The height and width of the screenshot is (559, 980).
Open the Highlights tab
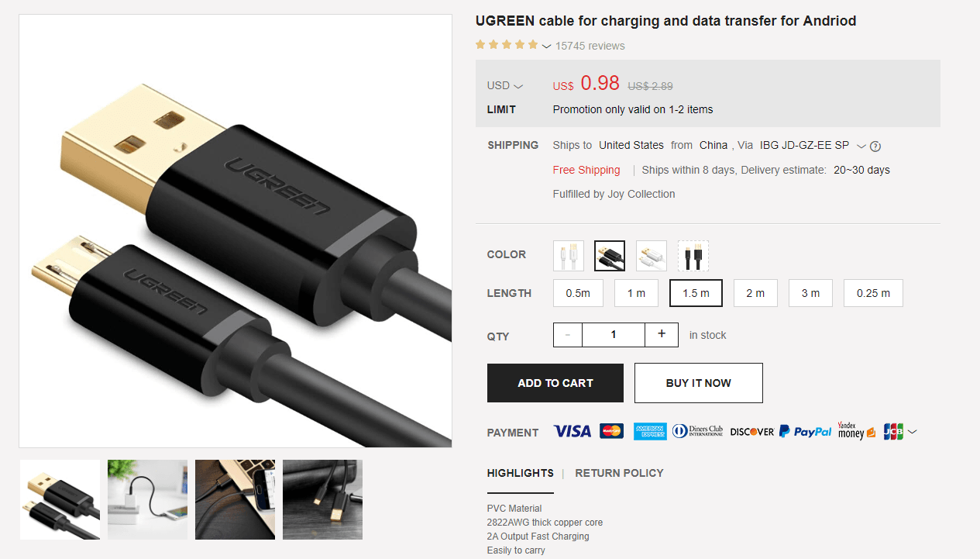(x=521, y=473)
